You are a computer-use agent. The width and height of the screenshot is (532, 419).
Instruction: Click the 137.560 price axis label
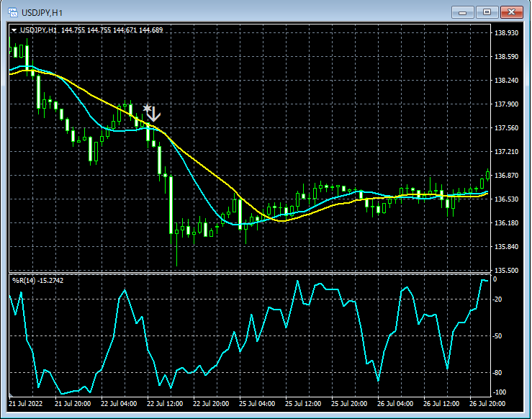[x=506, y=128]
